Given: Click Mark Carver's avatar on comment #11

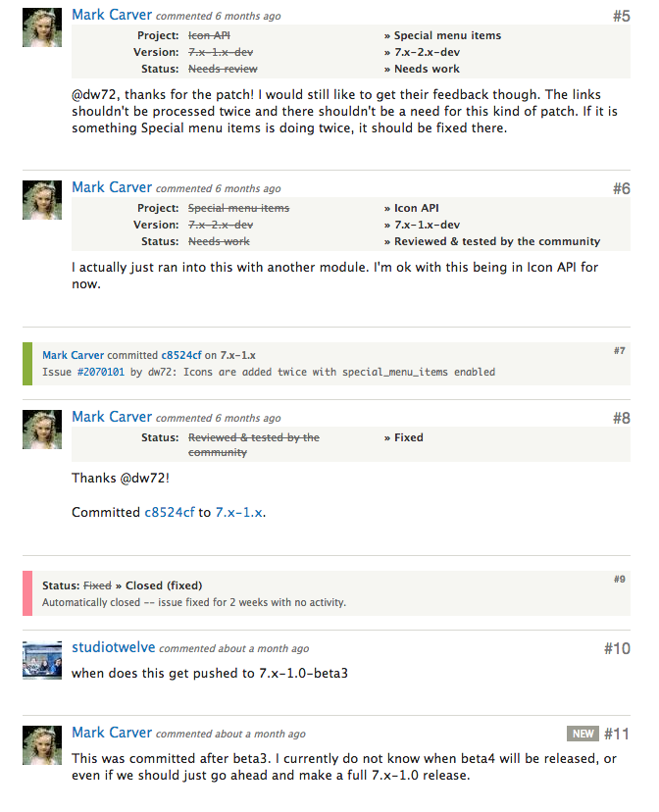Looking at the screenshot, I should point(42,745).
